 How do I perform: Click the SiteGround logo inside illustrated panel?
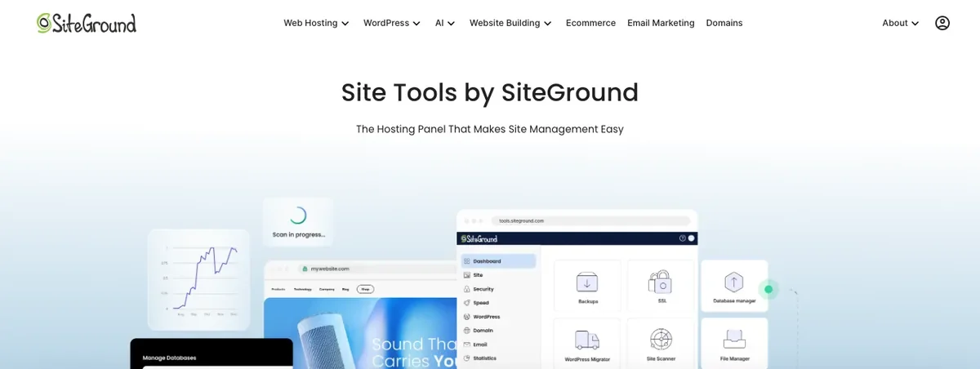[479, 238]
